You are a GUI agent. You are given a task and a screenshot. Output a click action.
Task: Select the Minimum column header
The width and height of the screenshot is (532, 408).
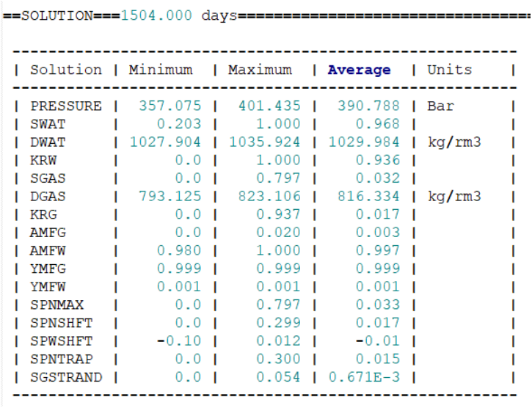tap(161, 70)
